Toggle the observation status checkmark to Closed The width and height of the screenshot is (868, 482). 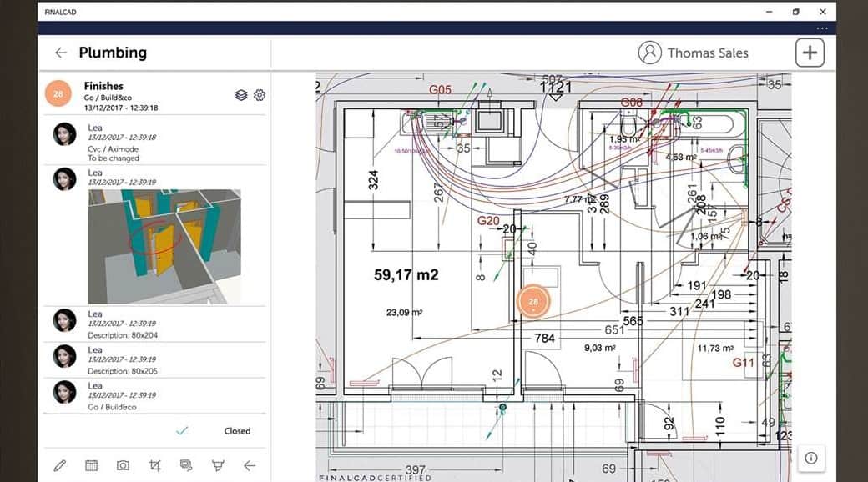181,430
